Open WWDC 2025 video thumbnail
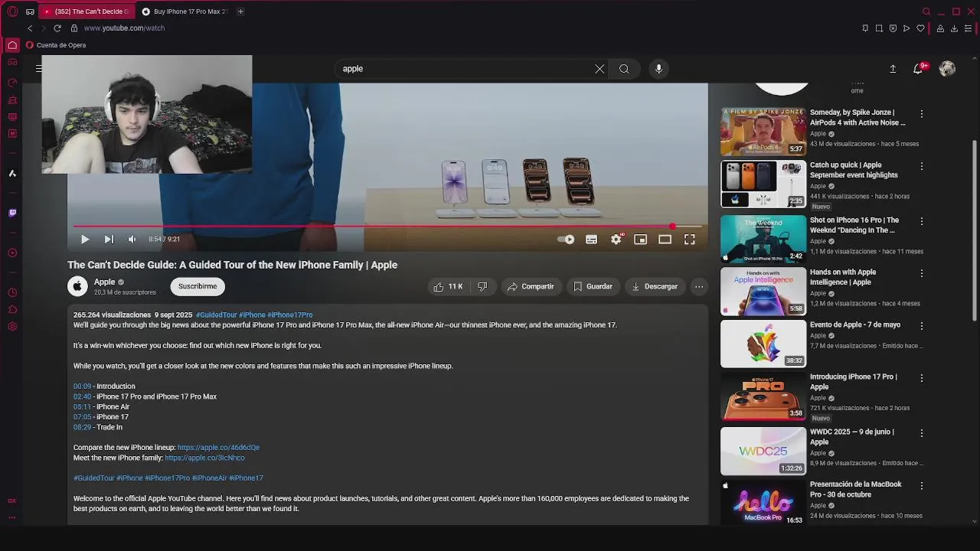The image size is (980, 551). (x=763, y=451)
